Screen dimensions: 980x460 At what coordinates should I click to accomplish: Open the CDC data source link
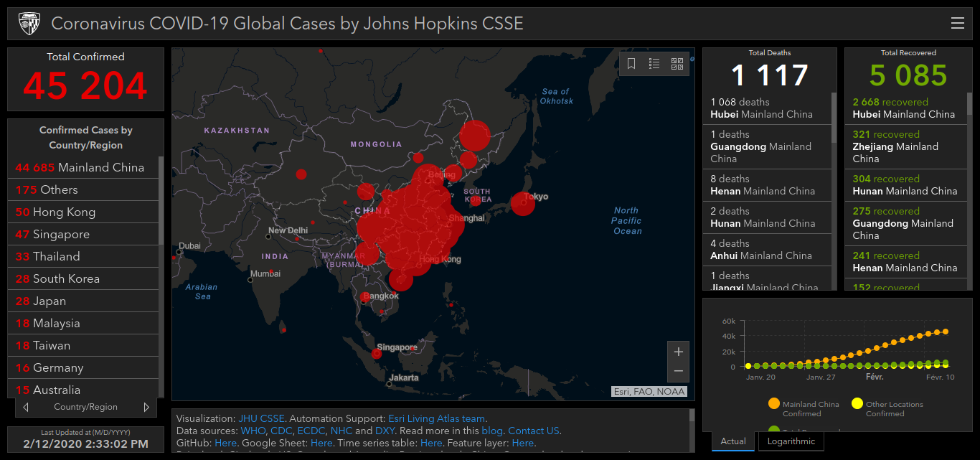(281, 431)
